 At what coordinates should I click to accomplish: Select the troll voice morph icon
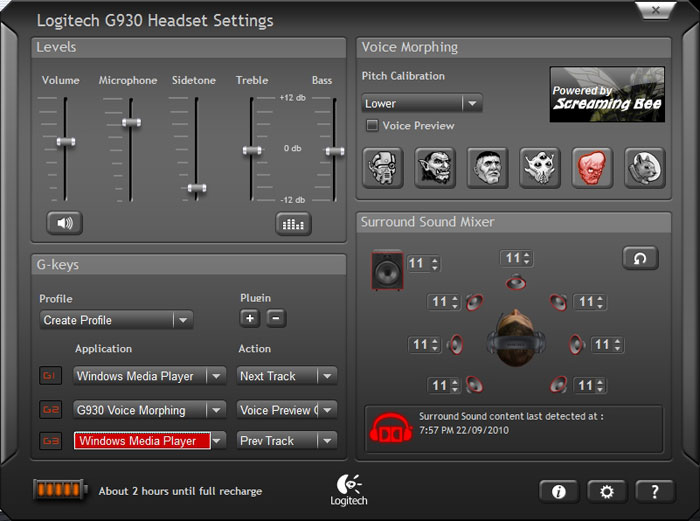(435, 168)
